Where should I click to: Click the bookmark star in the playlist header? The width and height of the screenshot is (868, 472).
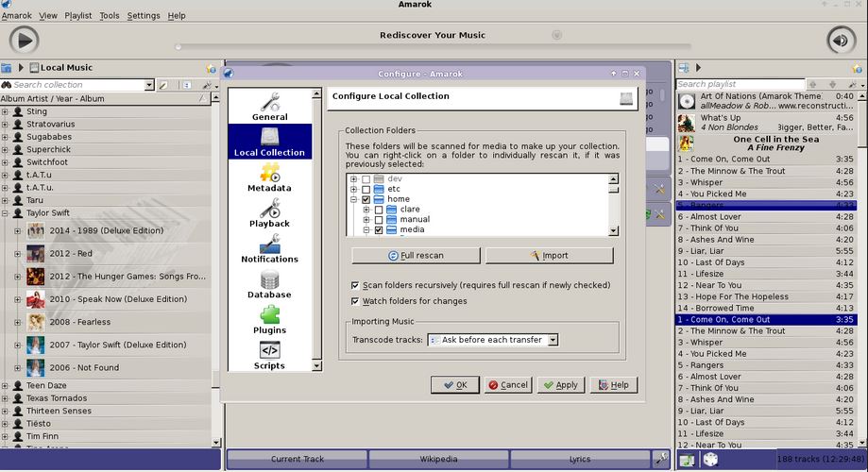pyautogui.click(x=857, y=68)
